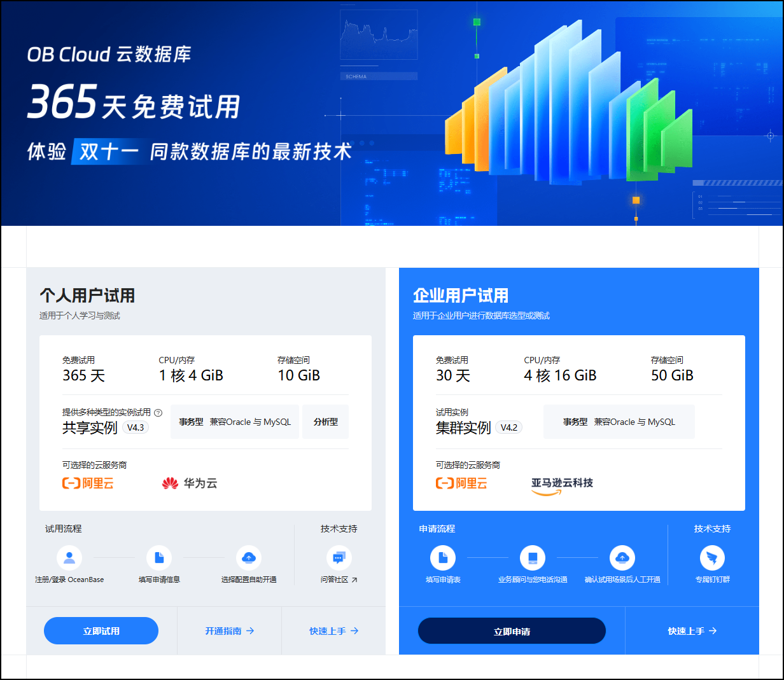Open the 专属钉钉群 DingTalk icon
Image resolution: width=784 pixels, height=680 pixels.
click(712, 558)
